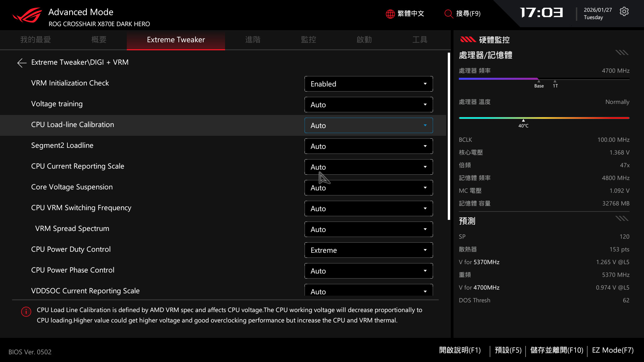Click the globe language icon
The height and width of the screenshot is (362, 644).
(390, 14)
